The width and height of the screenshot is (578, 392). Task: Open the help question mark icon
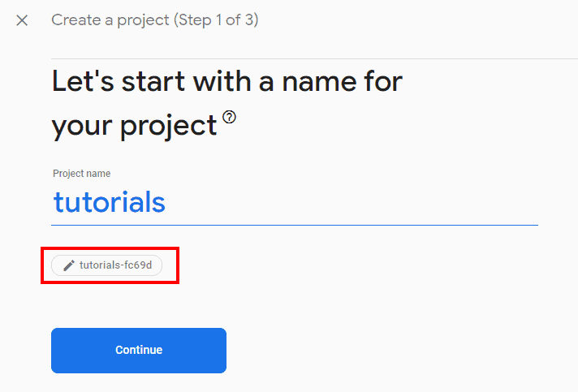click(229, 117)
